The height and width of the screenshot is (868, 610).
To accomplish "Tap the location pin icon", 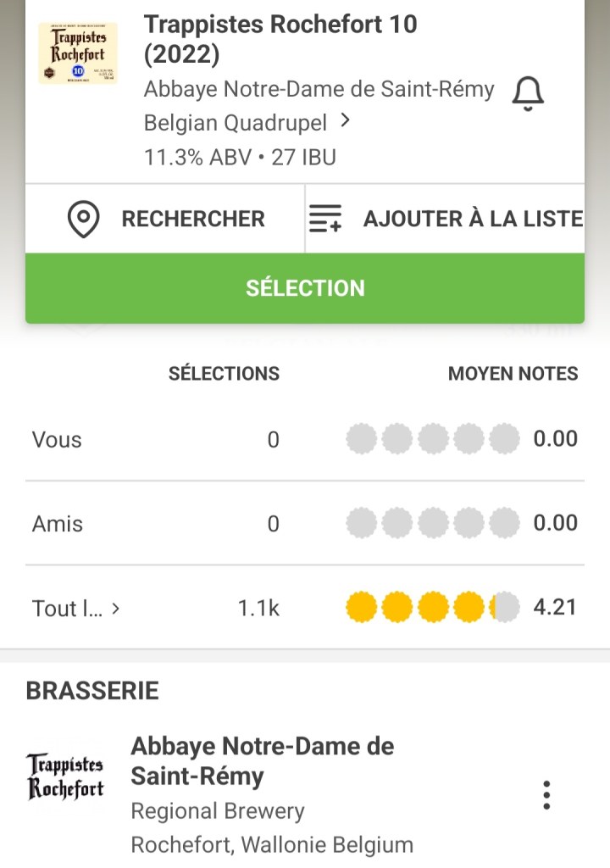I will tap(84, 220).
